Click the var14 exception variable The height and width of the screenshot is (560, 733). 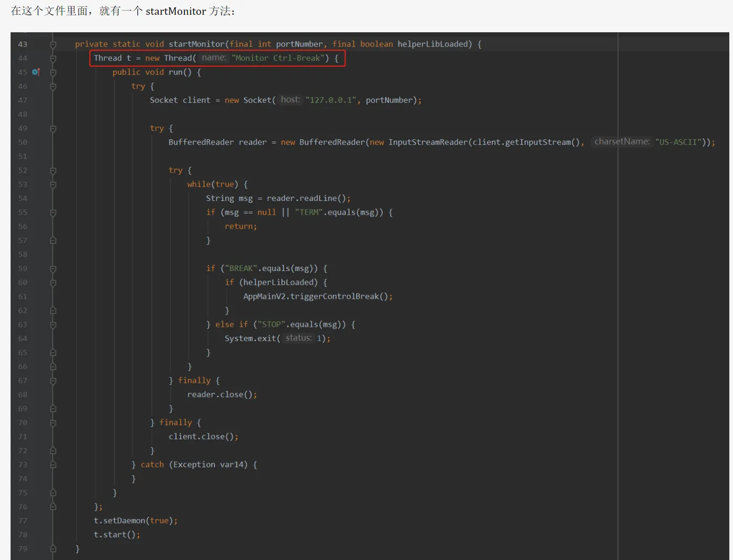[x=231, y=464]
